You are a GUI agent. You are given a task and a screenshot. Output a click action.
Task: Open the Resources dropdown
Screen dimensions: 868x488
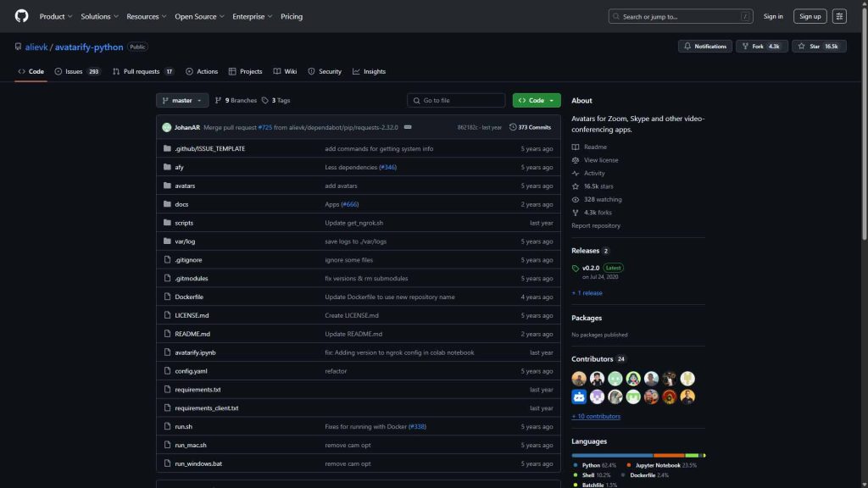click(x=147, y=17)
